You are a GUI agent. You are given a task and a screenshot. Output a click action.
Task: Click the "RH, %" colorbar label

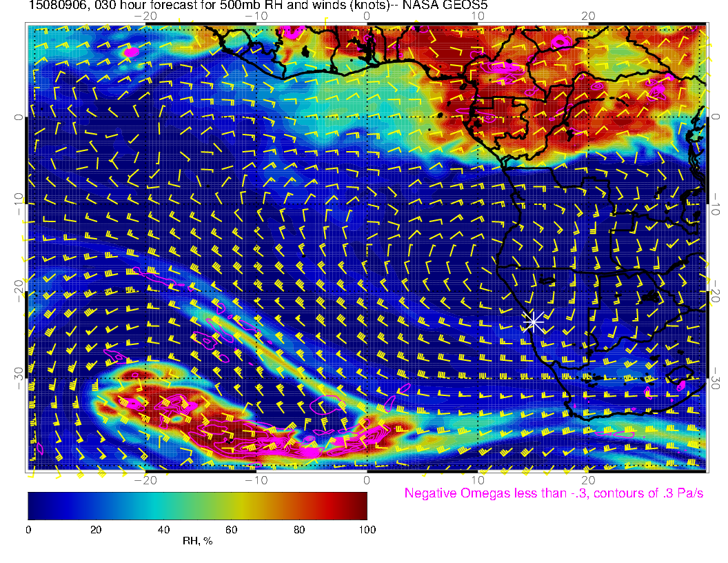(197, 541)
